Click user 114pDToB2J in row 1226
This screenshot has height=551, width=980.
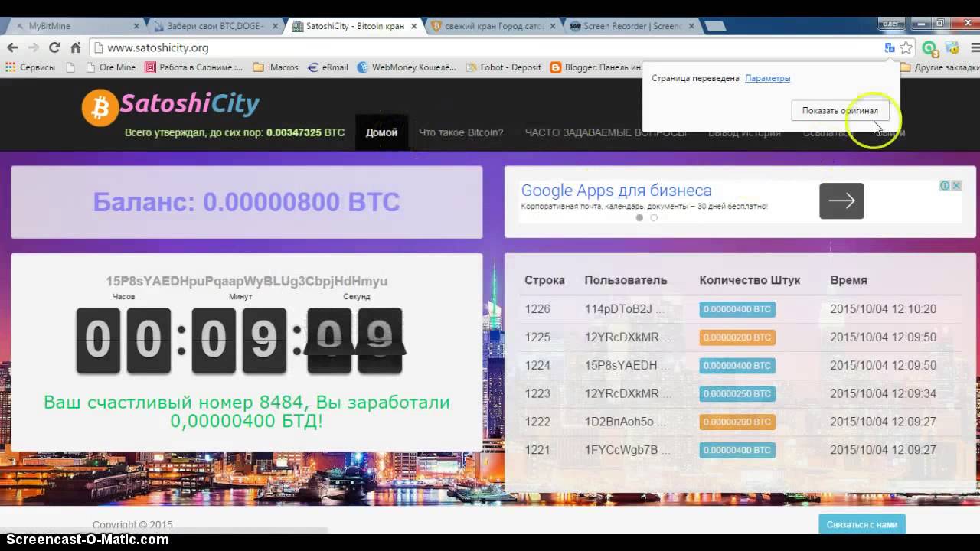click(624, 309)
